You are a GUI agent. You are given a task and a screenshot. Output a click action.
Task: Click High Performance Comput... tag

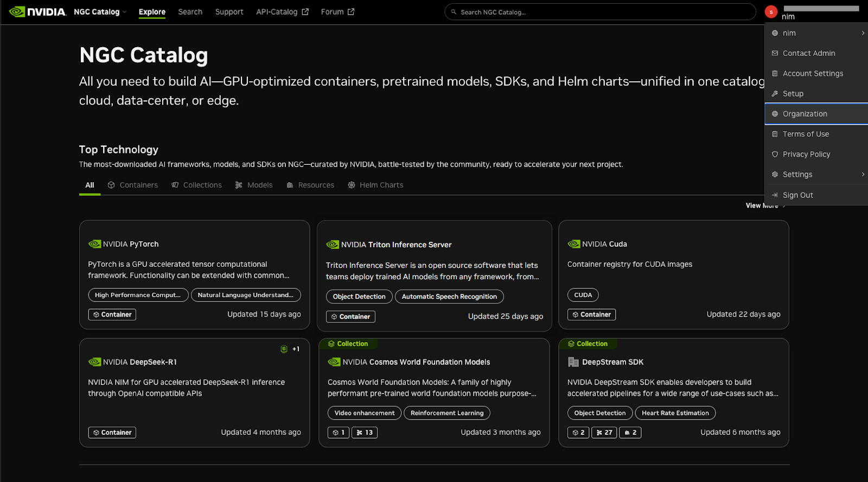point(138,295)
